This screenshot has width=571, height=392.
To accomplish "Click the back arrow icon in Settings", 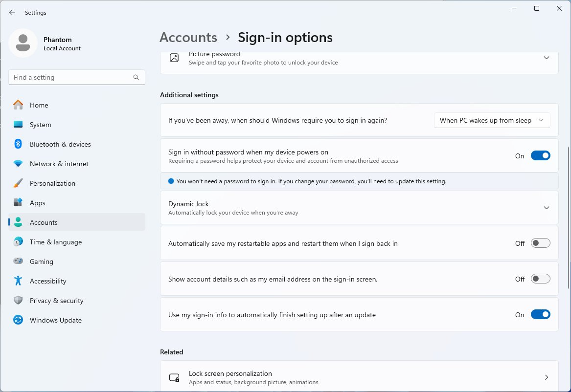I will (x=12, y=13).
